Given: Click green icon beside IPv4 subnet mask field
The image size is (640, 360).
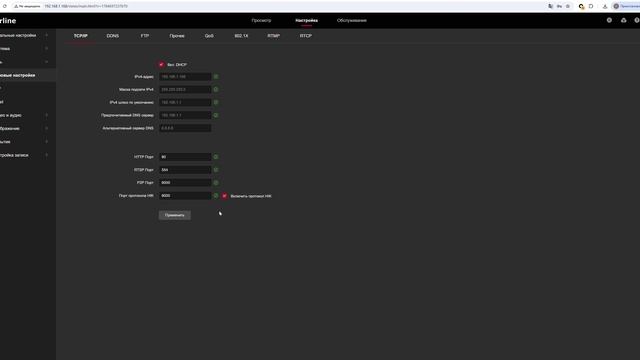Looking at the screenshot, I should click(x=216, y=89).
